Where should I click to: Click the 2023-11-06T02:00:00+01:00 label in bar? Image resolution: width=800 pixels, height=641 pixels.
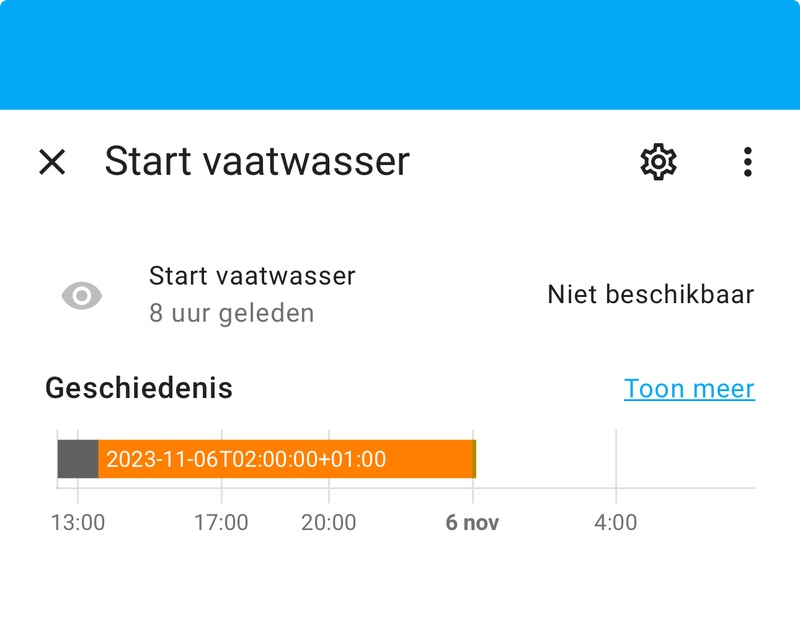pyautogui.click(x=246, y=460)
